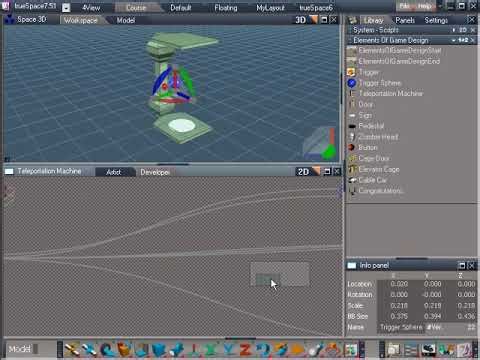The height and width of the screenshot is (360, 480).
Task: Switch to the Course layout tab
Action: click(136, 8)
